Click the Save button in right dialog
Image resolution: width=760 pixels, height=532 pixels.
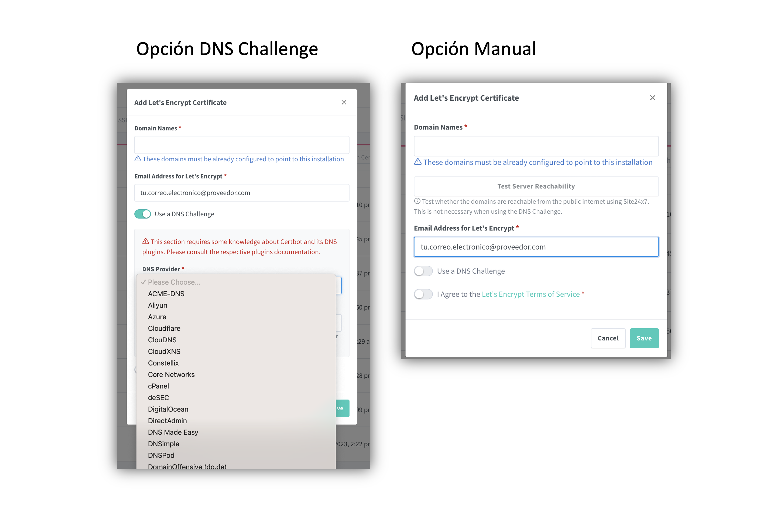click(x=644, y=338)
